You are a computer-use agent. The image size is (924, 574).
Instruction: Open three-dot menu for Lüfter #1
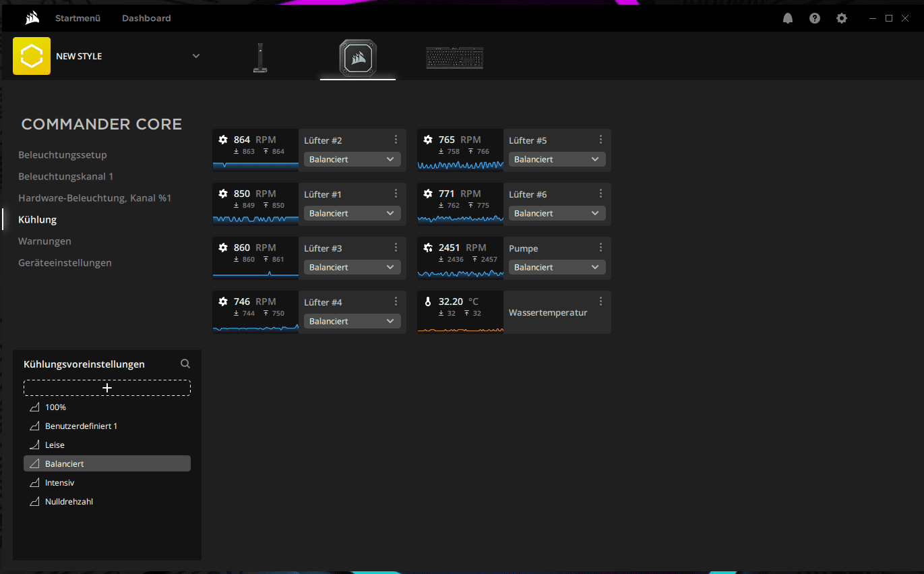396,193
